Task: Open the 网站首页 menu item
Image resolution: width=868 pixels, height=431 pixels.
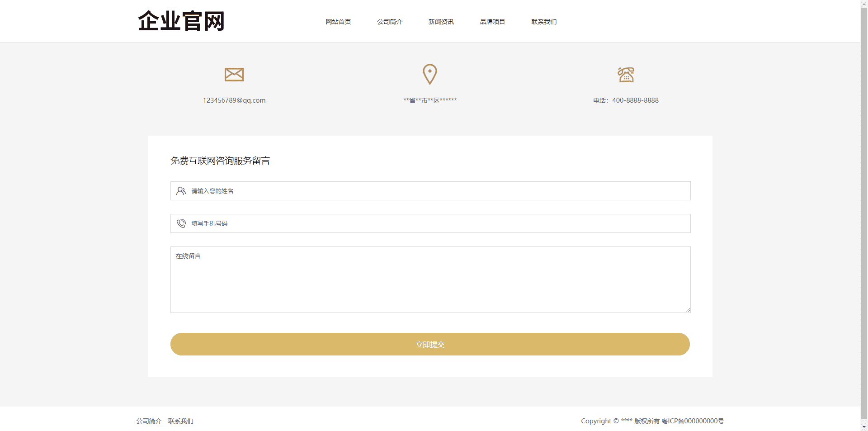Action: pyautogui.click(x=338, y=22)
